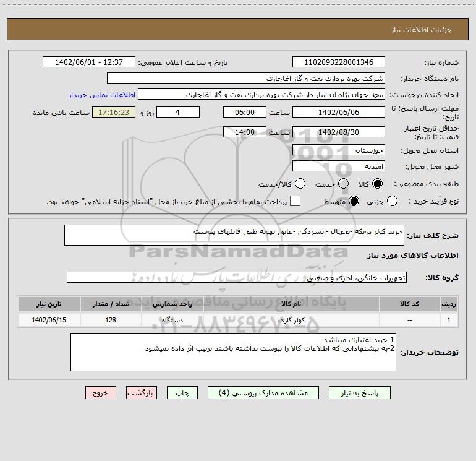Click row number 1 cell
Screen dimensions: 476x461
[x=449, y=320]
